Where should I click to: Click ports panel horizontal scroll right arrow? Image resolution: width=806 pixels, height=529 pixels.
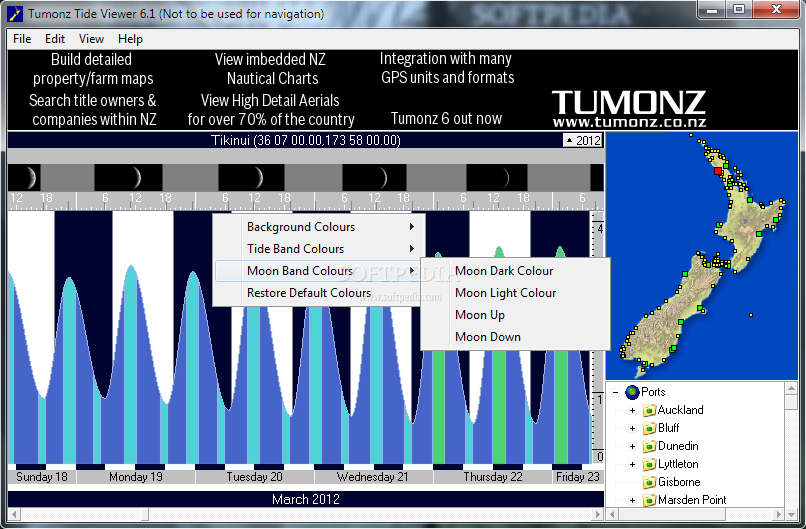click(x=779, y=514)
